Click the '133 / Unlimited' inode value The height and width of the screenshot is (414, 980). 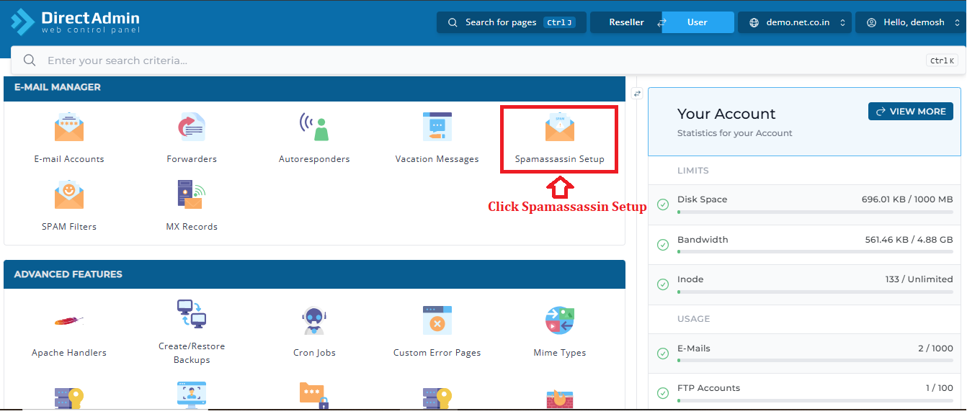click(919, 279)
